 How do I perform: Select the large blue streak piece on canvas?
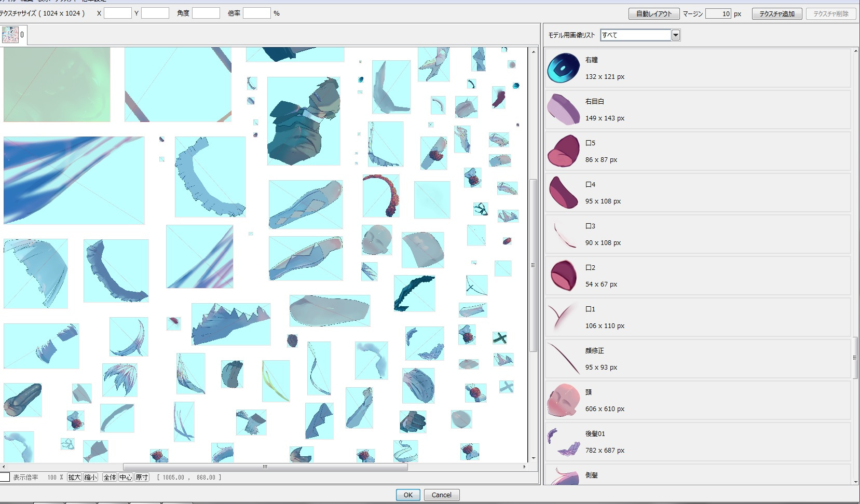[74, 180]
